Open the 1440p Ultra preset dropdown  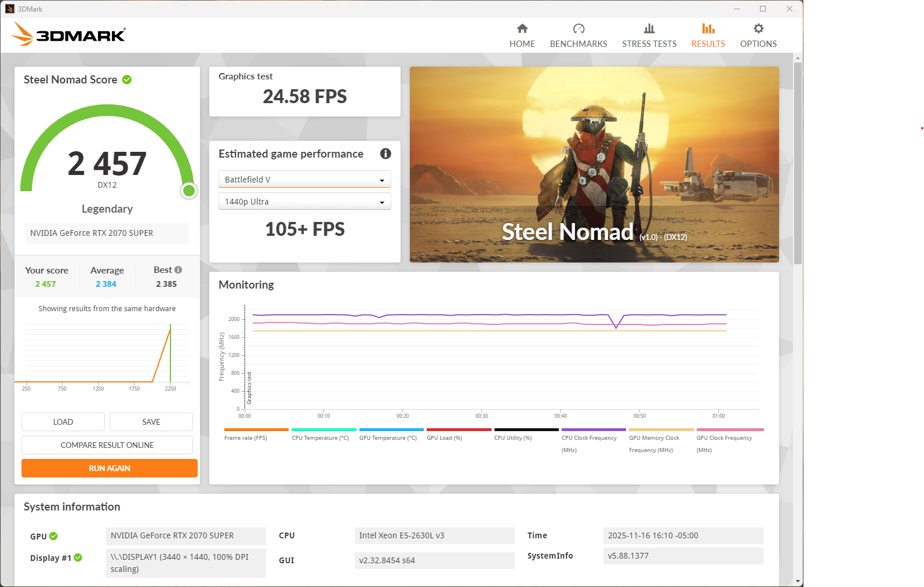click(304, 201)
